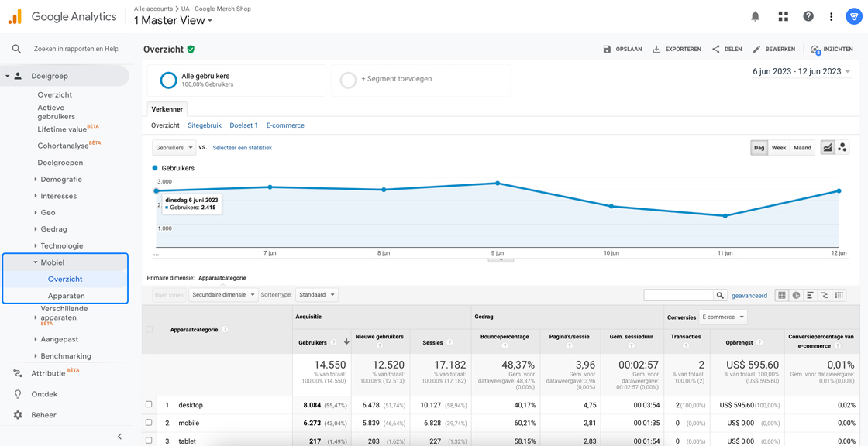Switch to motion chart view icon
The height and width of the screenshot is (446, 868).
tap(842, 147)
